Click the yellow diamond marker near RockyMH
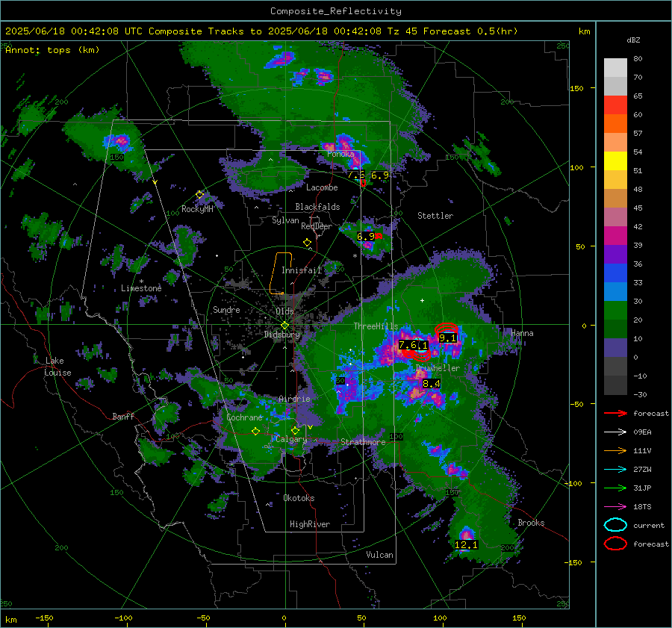This screenshot has height=628, width=672. (199, 195)
